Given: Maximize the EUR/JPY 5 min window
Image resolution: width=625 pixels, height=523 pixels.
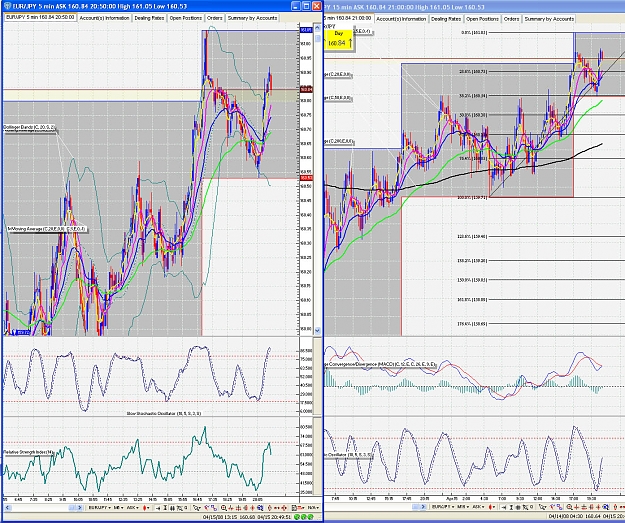Looking at the screenshot, I should [306, 6].
